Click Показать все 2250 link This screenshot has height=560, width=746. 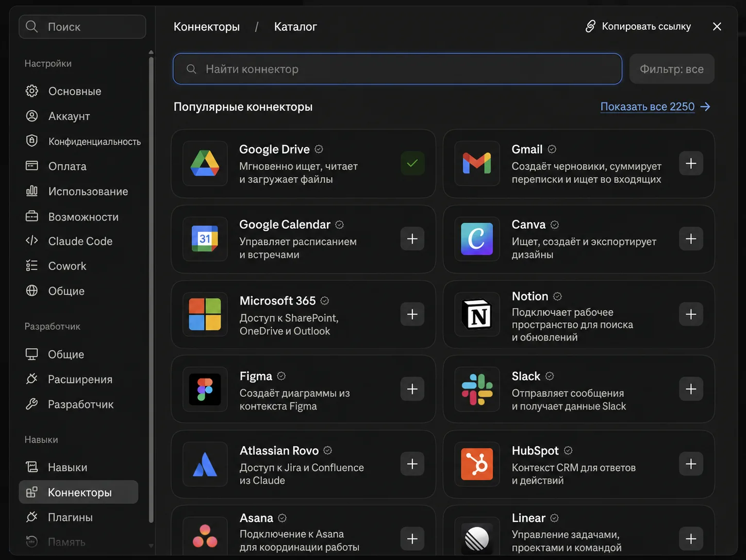655,107
